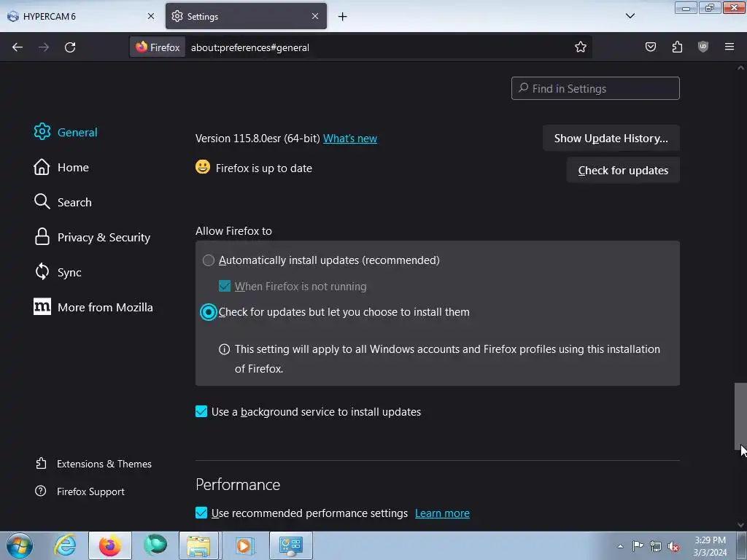Reload the page with refresh icon
Image resolution: width=747 pixels, height=560 pixels.
70,47
